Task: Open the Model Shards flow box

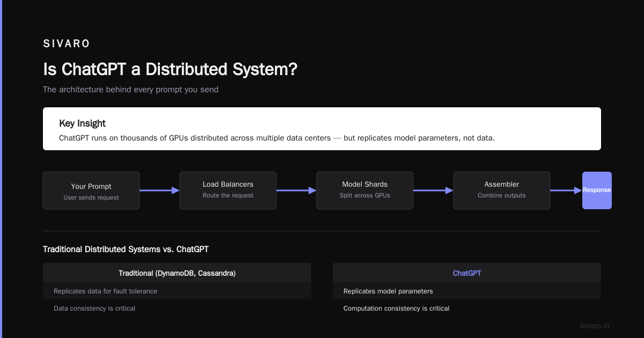Action: pos(365,190)
